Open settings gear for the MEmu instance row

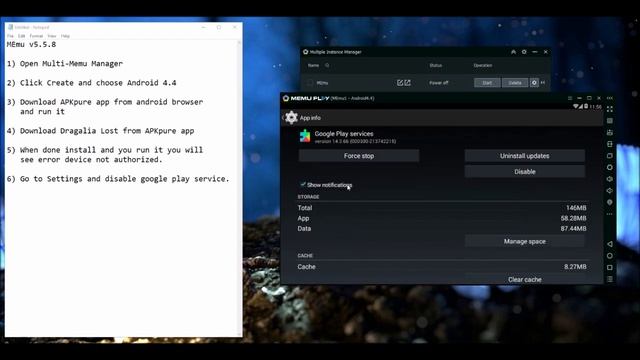tap(534, 83)
